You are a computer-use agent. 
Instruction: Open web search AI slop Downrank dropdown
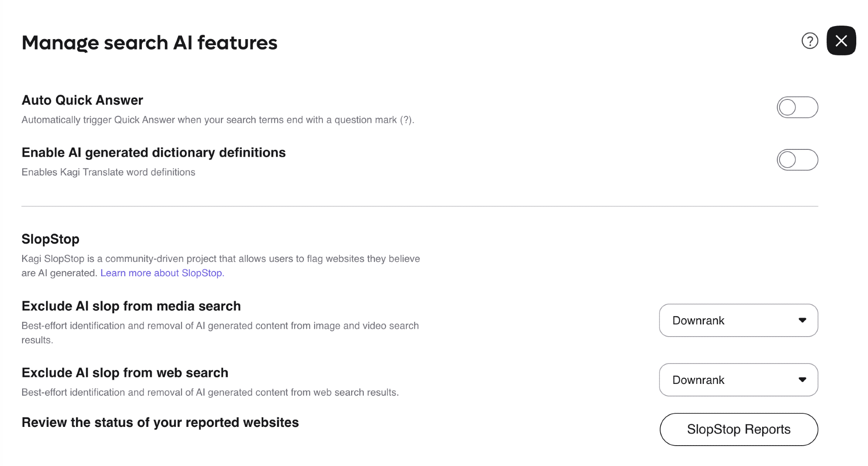click(738, 380)
